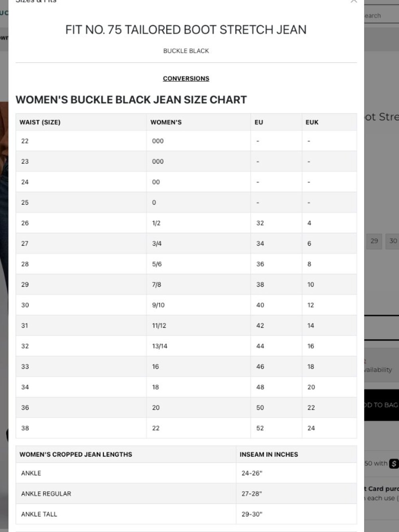Click the EU column header

[259, 122]
